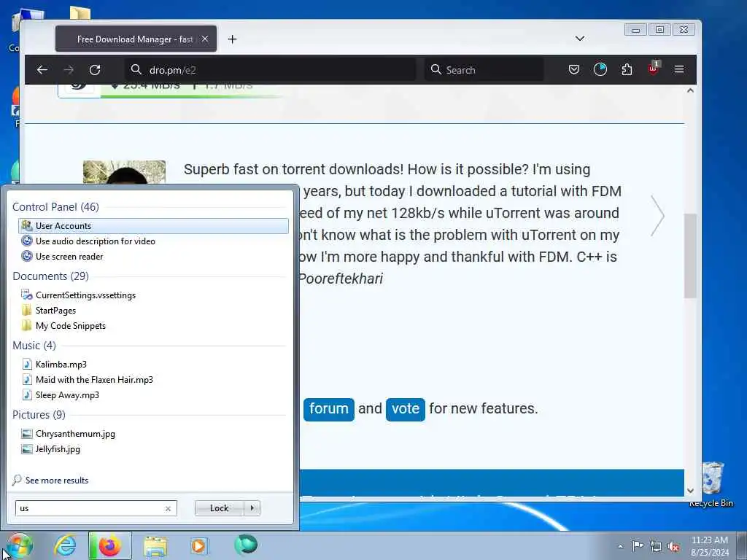Click the network tray icon
The image size is (747, 560).
[656, 546]
